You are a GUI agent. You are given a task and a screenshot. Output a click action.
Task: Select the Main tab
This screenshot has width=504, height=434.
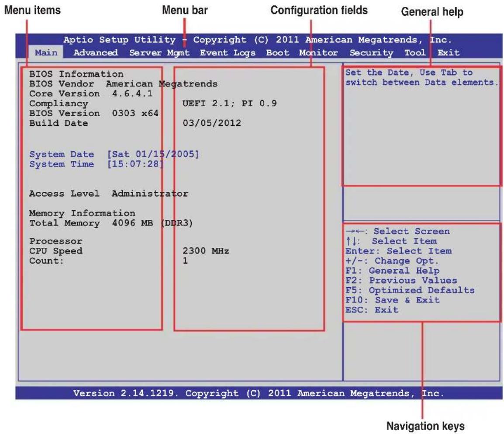(x=46, y=52)
